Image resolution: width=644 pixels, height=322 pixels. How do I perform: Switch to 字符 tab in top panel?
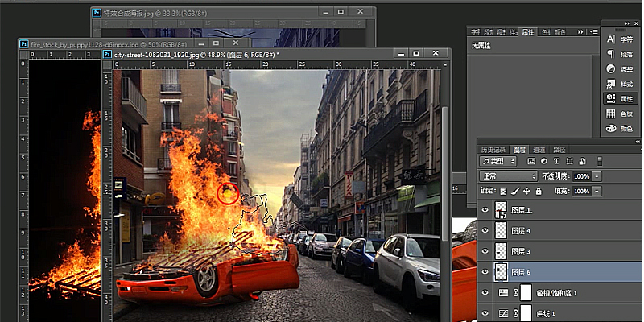tap(475, 31)
